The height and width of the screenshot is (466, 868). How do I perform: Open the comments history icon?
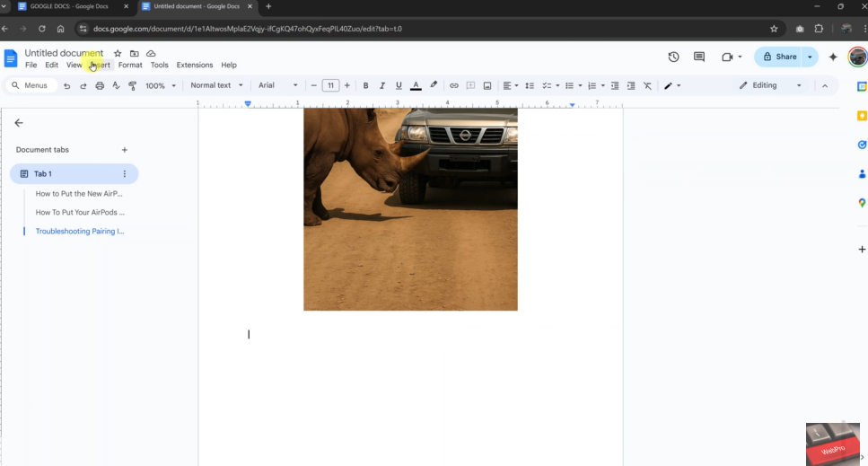coord(699,57)
